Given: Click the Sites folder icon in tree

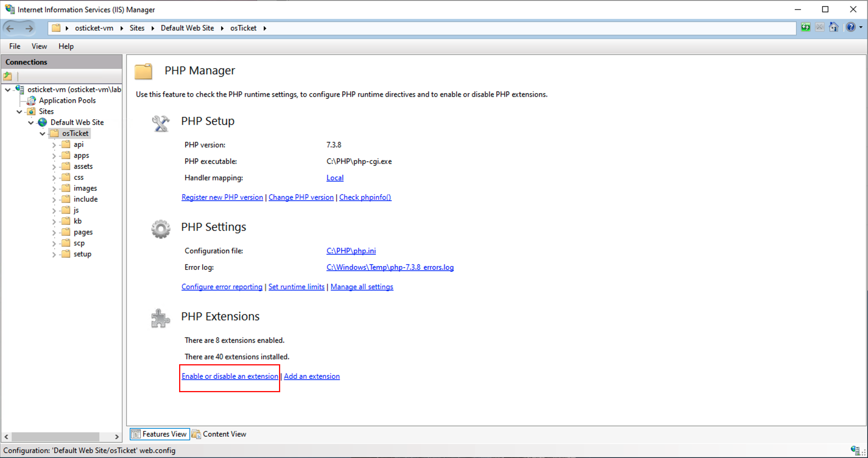Looking at the screenshot, I should (31, 111).
